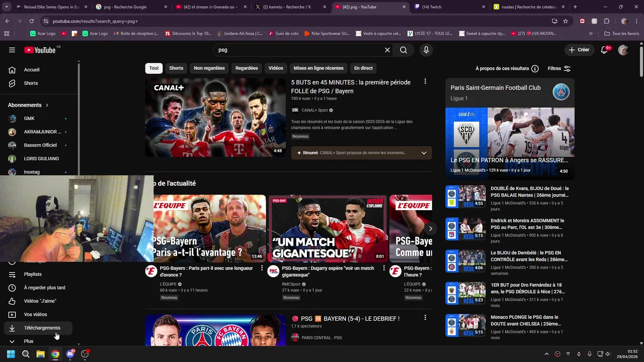Click the magnifier search button

[404, 50]
